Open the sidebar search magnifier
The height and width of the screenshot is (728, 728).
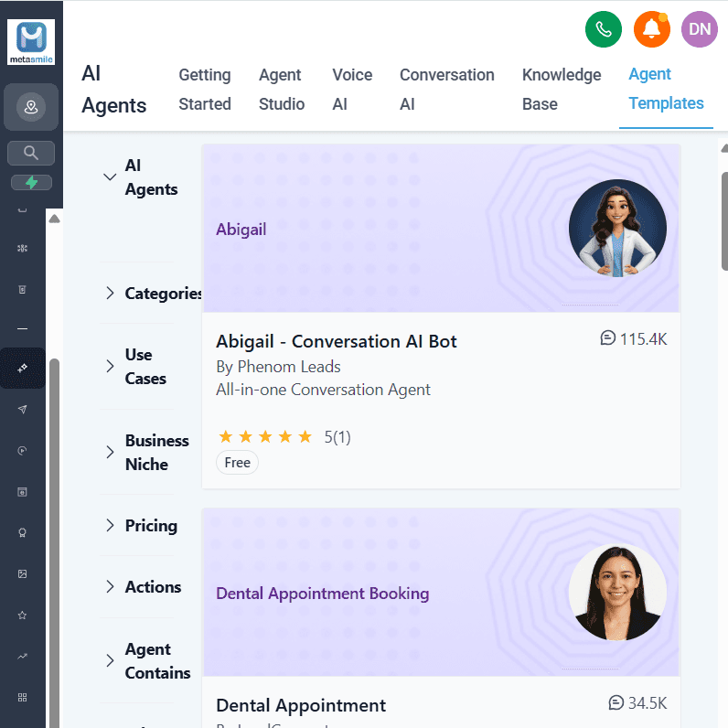point(31,153)
